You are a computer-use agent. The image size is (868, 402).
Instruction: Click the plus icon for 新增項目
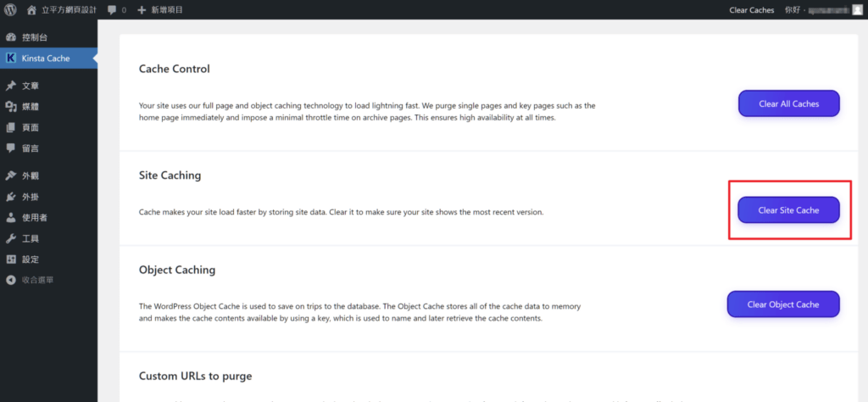tap(142, 10)
